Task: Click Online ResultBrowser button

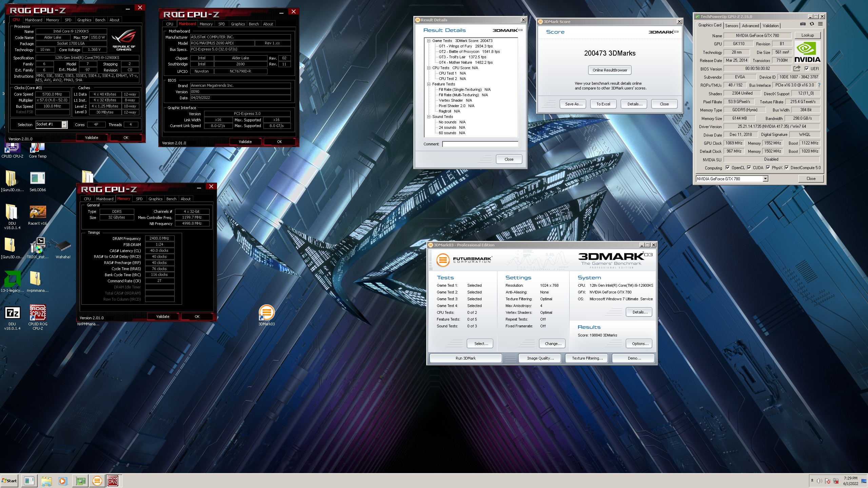Action: (610, 70)
